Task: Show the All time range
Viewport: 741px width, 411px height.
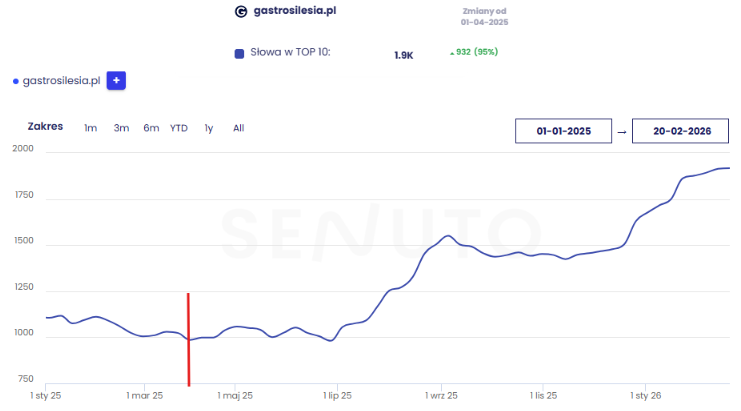Action: tap(238, 128)
